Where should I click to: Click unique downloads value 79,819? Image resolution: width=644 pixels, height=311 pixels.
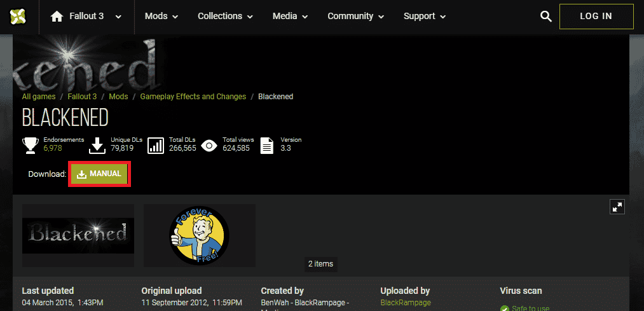[123, 148]
